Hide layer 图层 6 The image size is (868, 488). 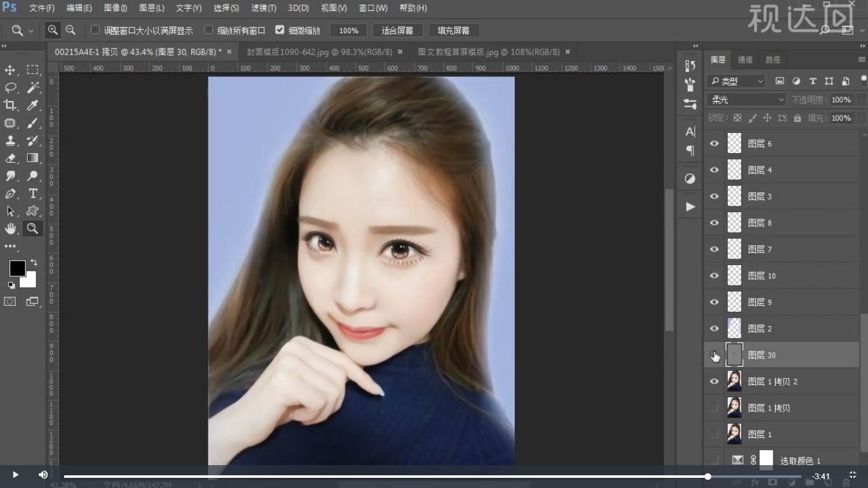(714, 144)
